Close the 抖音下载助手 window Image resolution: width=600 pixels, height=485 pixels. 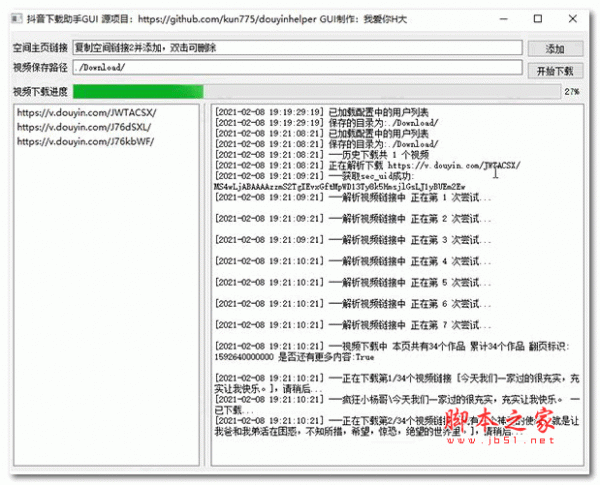(572, 19)
